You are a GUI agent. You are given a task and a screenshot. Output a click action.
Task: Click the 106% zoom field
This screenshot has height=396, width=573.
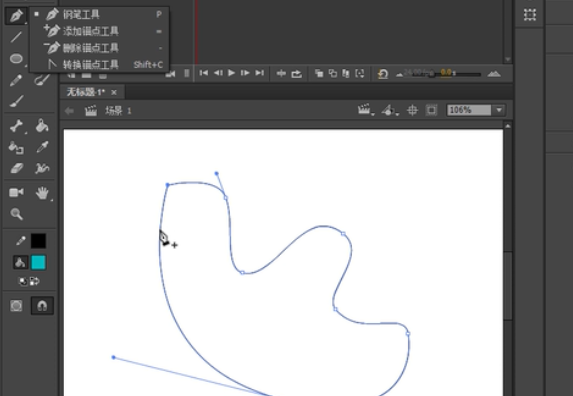point(469,110)
